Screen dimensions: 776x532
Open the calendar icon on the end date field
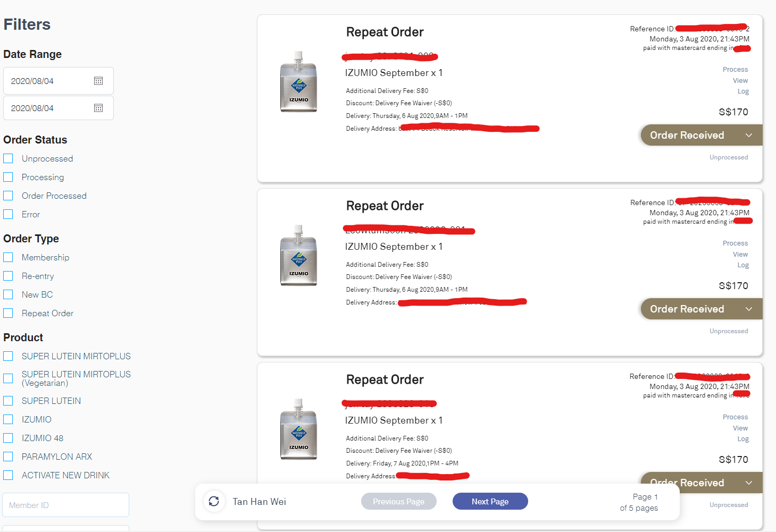[98, 108]
